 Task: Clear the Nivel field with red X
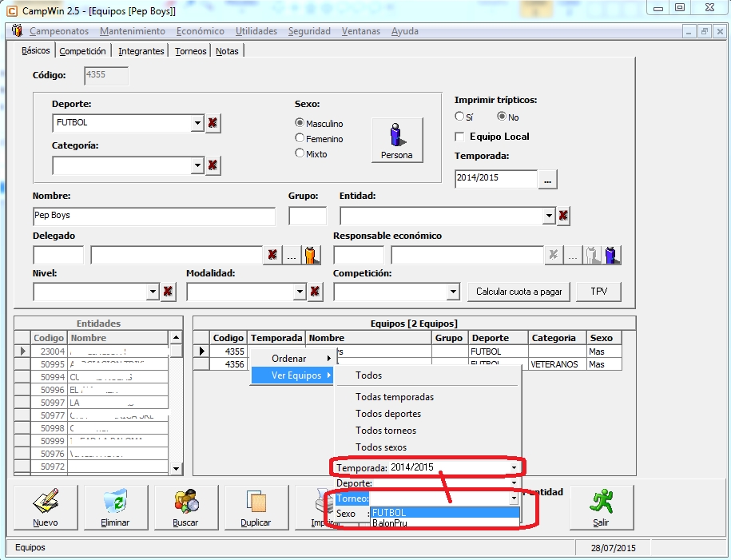168,292
